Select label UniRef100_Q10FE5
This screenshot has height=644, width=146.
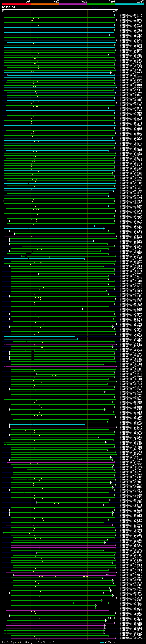131,30
